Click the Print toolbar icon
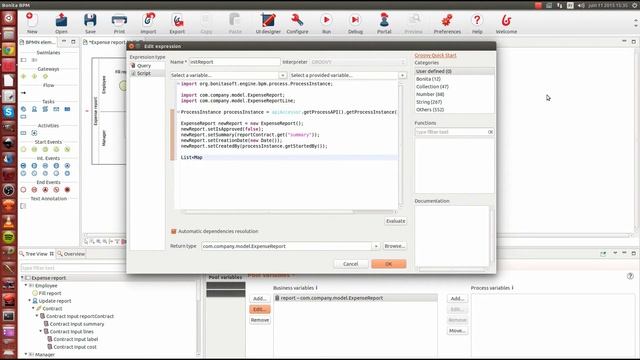Screen dimensions: 640x360 point(119,23)
